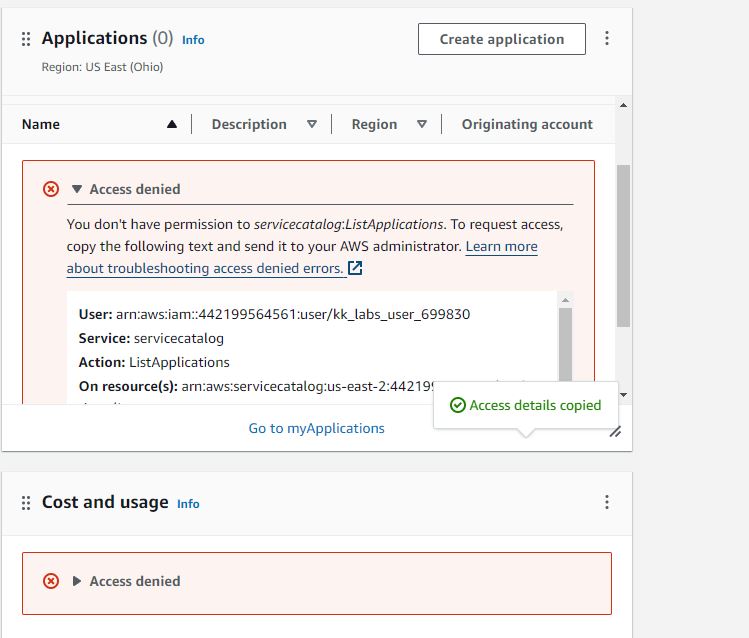Image resolution: width=749 pixels, height=638 pixels.
Task: Click the Applications widget vertical scrollbar
Action: click(x=623, y=246)
